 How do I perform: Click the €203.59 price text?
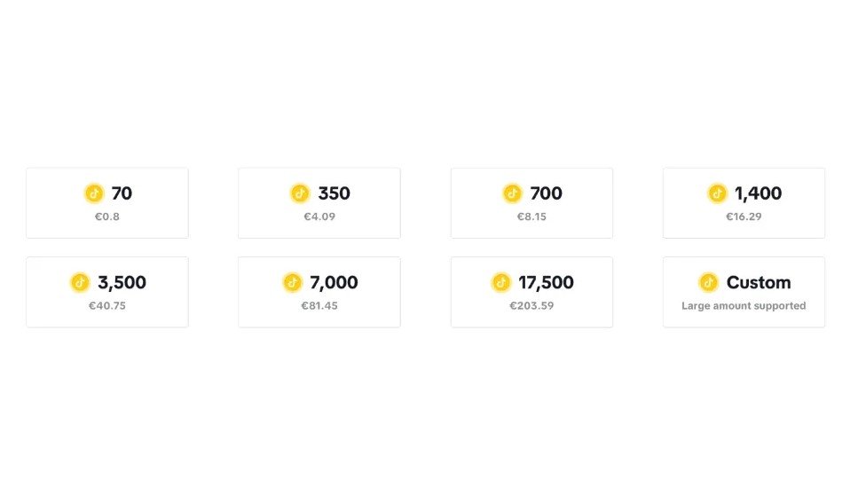point(531,306)
